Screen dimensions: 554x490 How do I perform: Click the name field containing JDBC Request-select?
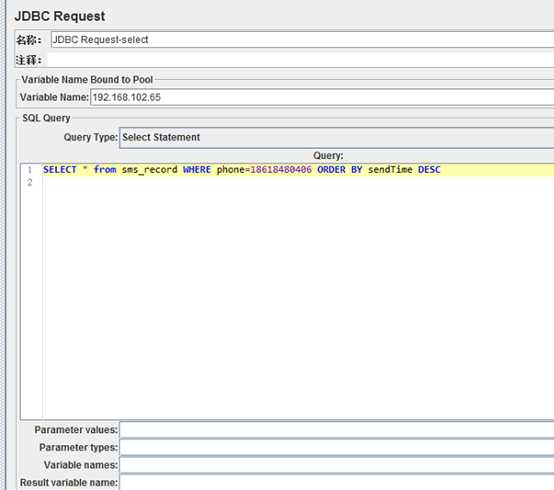[302, 40]
